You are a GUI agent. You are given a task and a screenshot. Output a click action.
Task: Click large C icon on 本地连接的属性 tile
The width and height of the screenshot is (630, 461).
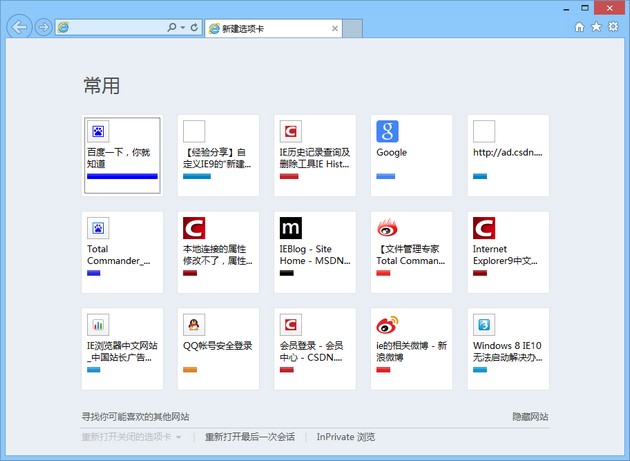(x=194, y=228)
